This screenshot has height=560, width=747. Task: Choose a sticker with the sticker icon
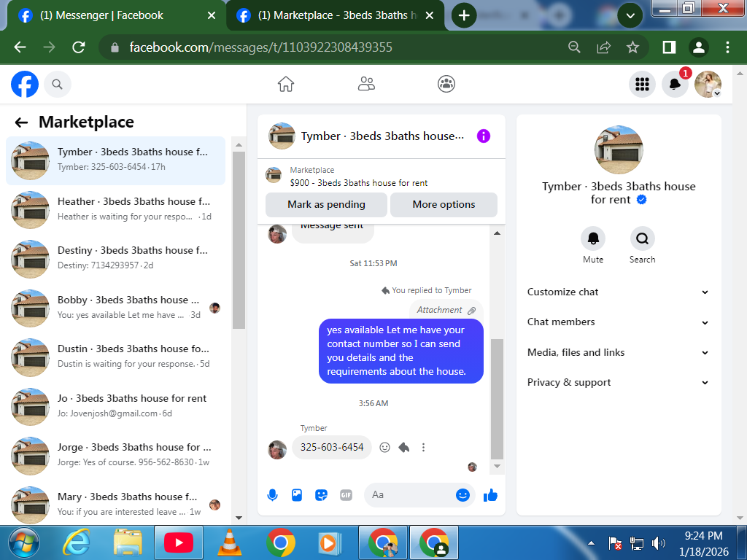coord(322,495)
